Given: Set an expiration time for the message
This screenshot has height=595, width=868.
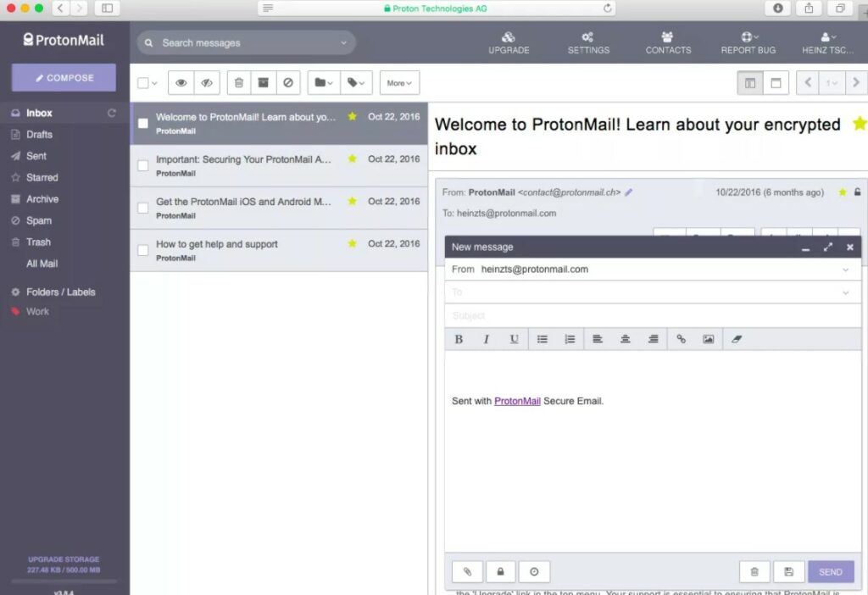Looking at the screenshot, I should [532, 571].
